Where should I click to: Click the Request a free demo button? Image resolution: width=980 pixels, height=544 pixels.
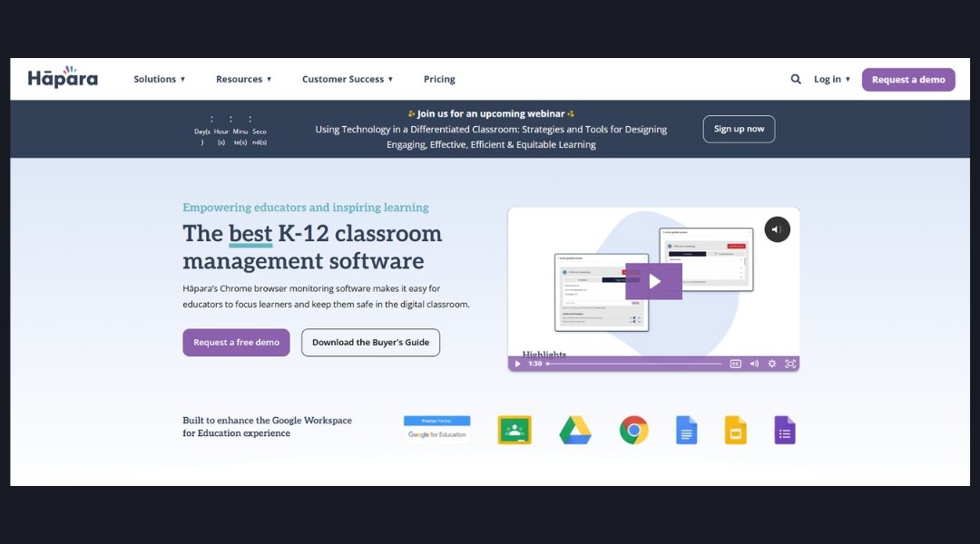pos(236,342)
